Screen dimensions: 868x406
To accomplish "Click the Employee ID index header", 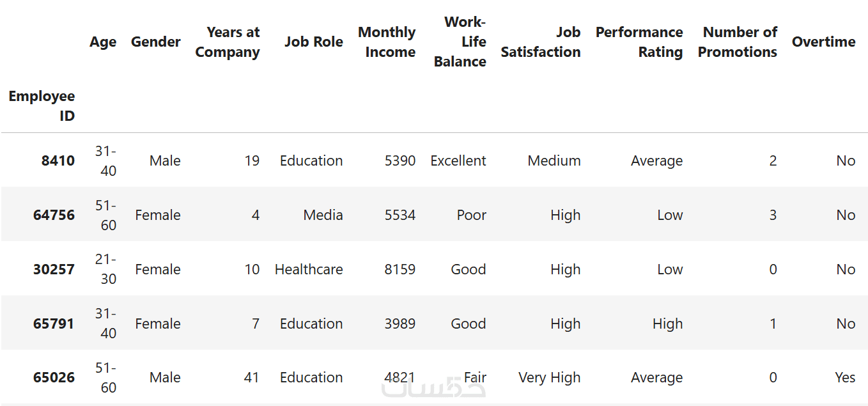I will (42, 106).
